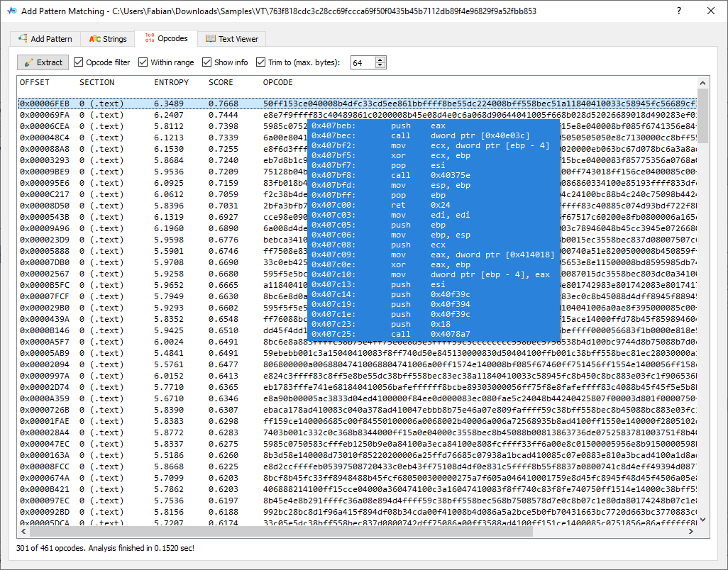Click the Text Viewer tab icon
728x570 pixels.
pos(210,39)
